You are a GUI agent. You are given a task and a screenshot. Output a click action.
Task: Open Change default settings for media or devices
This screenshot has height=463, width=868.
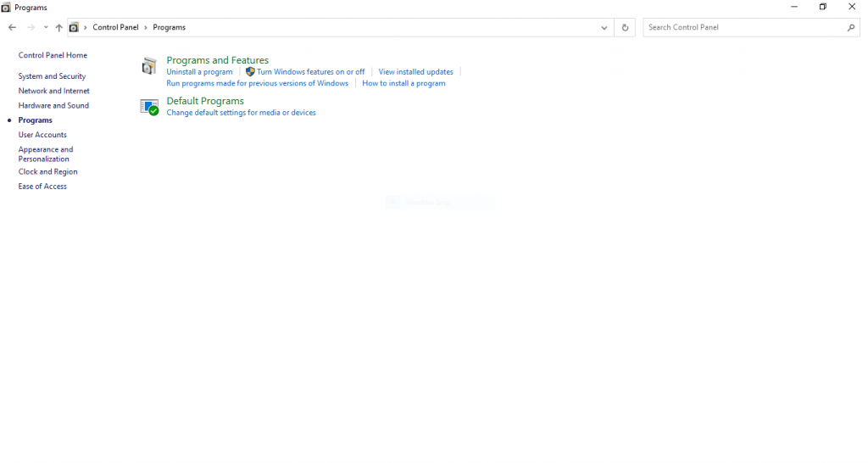tap(241, 113)
